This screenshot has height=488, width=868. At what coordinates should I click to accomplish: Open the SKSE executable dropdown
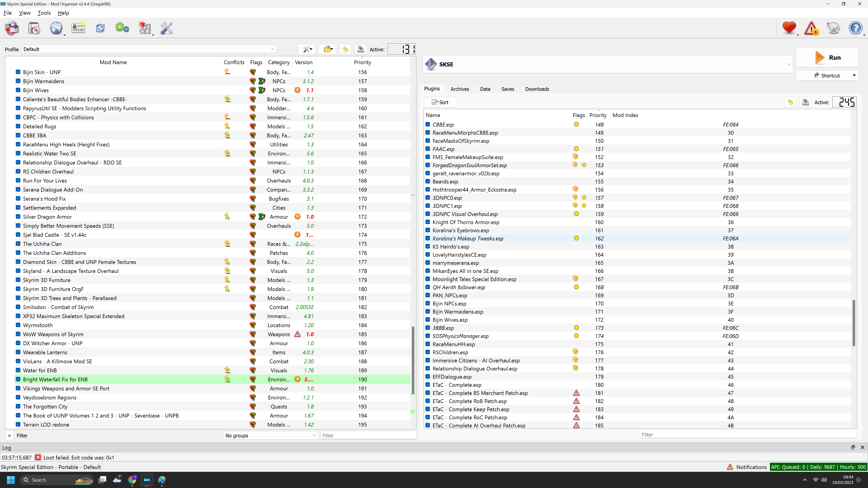click(x=608, y=64)
